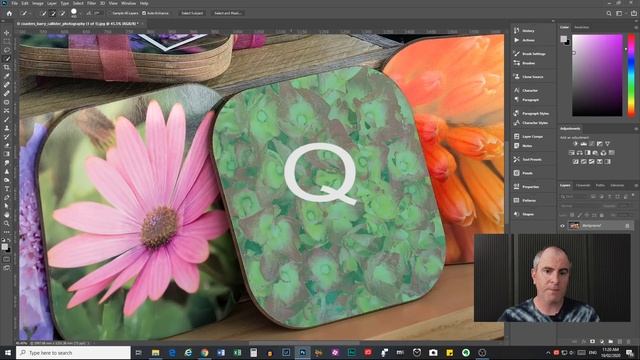640x360 pixels.
Task: Switch to the Swatches tab
Action: pyautogui.click(x=582, y=27)
